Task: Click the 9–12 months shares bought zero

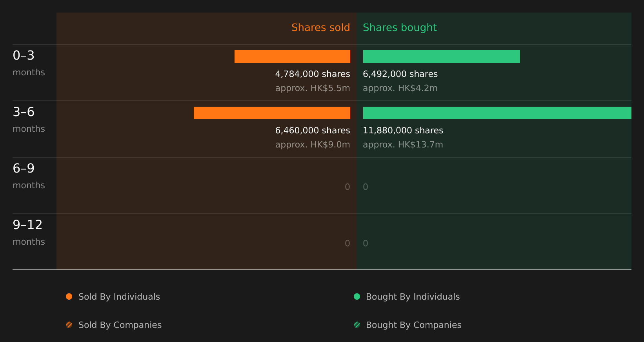Action: click(366, 244)
